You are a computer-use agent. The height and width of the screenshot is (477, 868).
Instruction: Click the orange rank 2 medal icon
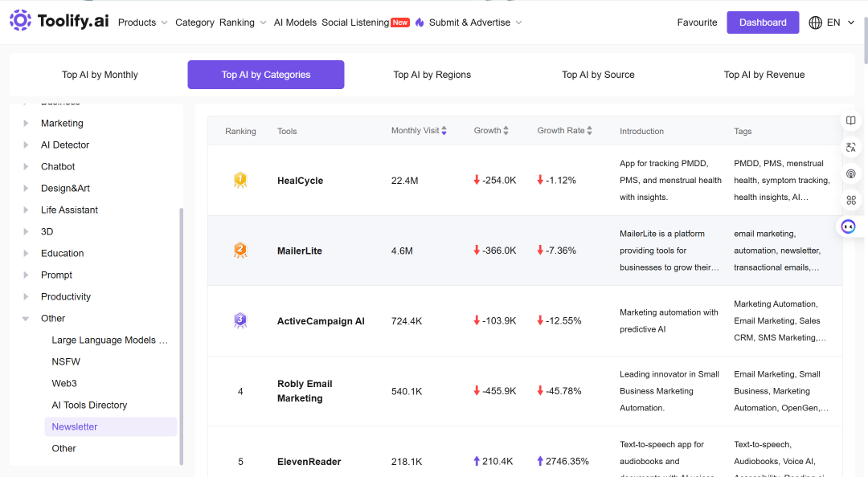tap(240, 251)
